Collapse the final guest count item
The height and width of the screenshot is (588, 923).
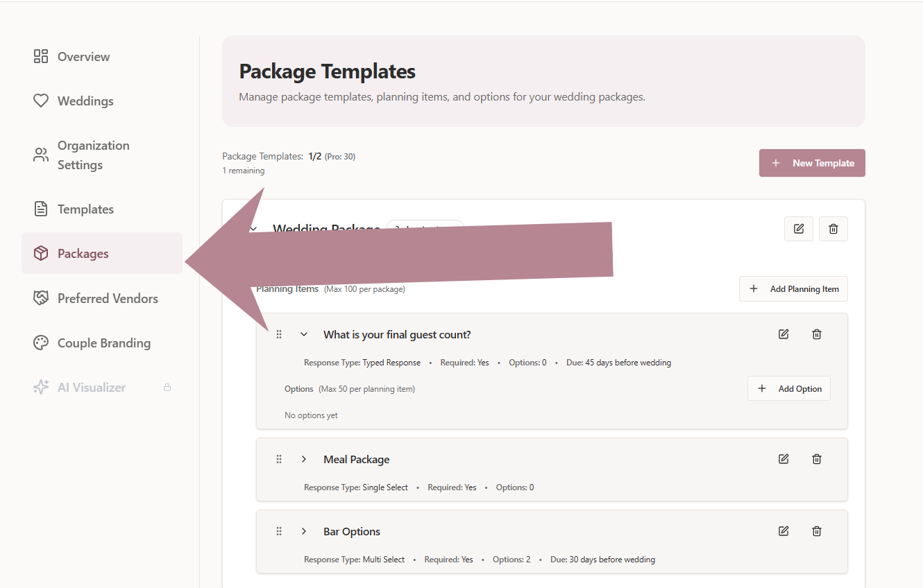(303, 334)
